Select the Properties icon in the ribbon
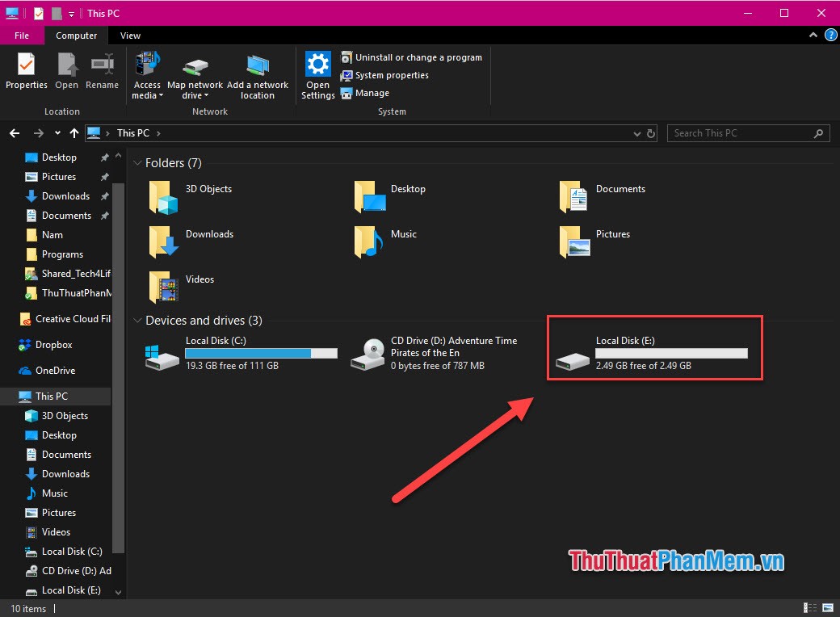840x617 pixels. tap(26, 71)
